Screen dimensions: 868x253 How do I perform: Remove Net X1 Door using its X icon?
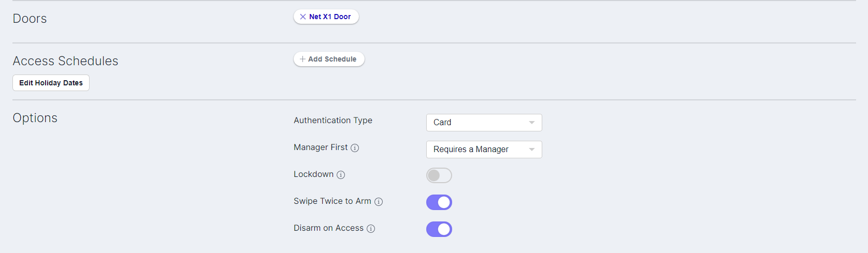pos(303,17)
